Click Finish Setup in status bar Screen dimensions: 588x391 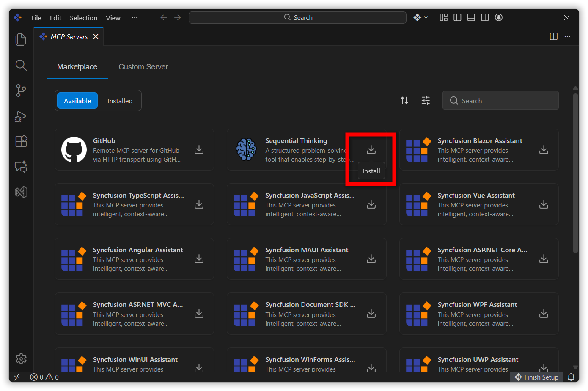pos(536,377)
